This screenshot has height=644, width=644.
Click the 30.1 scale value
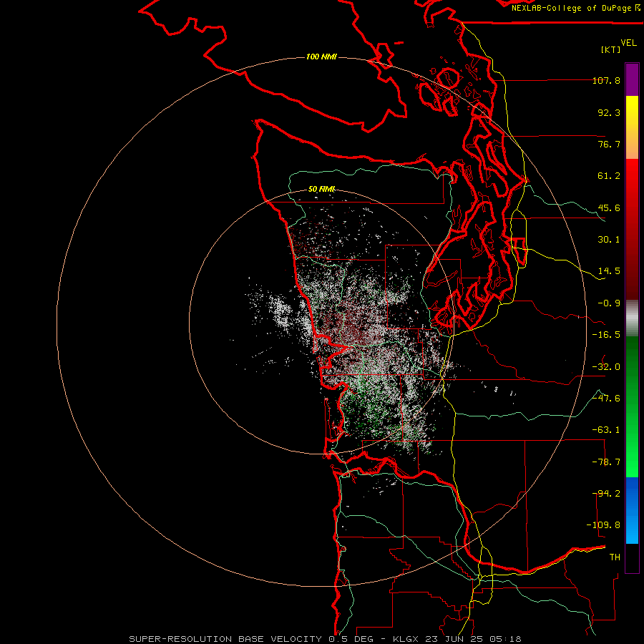(609, 240)
